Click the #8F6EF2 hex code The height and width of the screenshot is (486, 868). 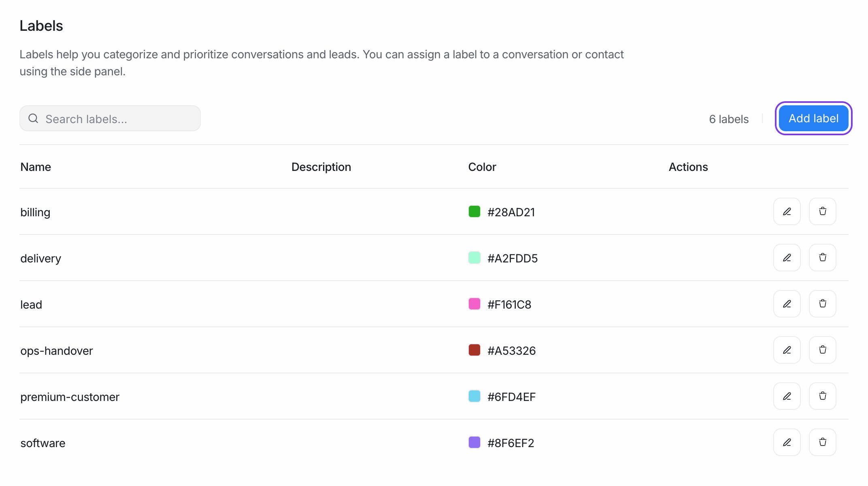511,443
